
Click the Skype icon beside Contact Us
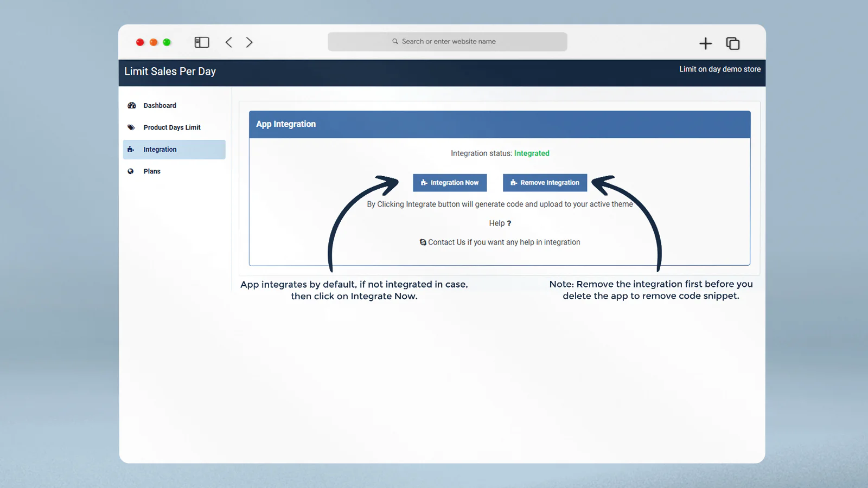coord(423,242)
